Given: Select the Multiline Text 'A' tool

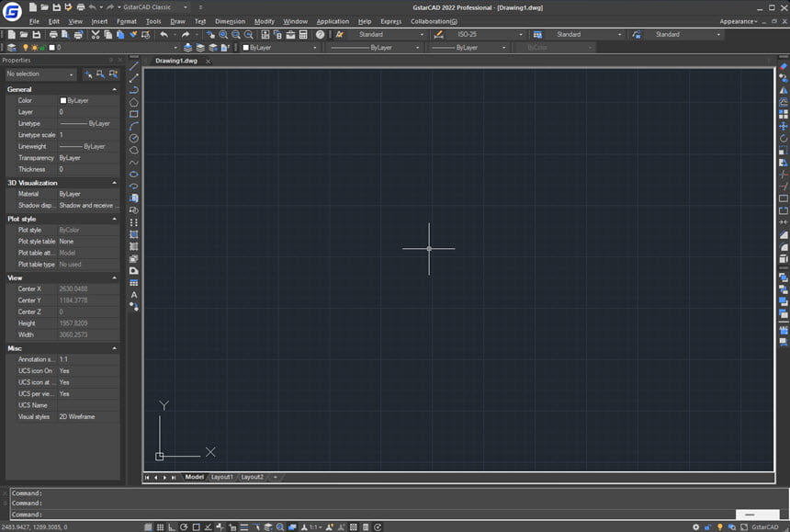Looking at the screenshot, I should click(133, 295).
